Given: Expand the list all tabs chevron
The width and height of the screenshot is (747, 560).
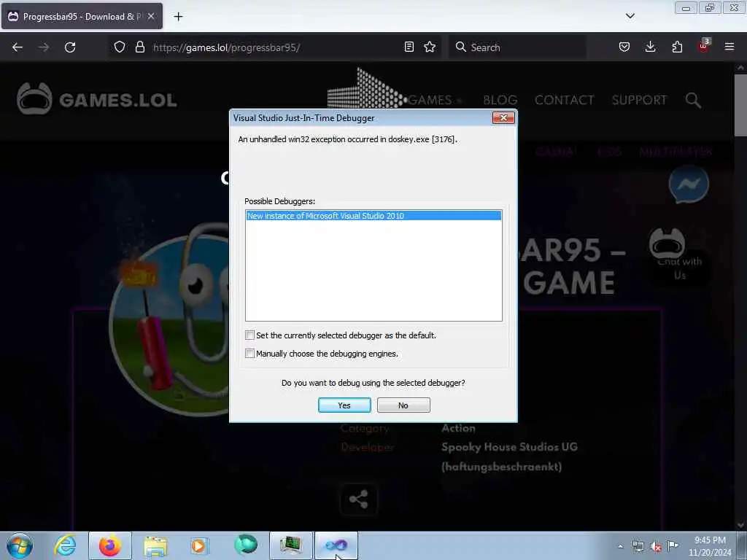Looking at the screenshot, I should pyautogui.click(x=630, y=16).
